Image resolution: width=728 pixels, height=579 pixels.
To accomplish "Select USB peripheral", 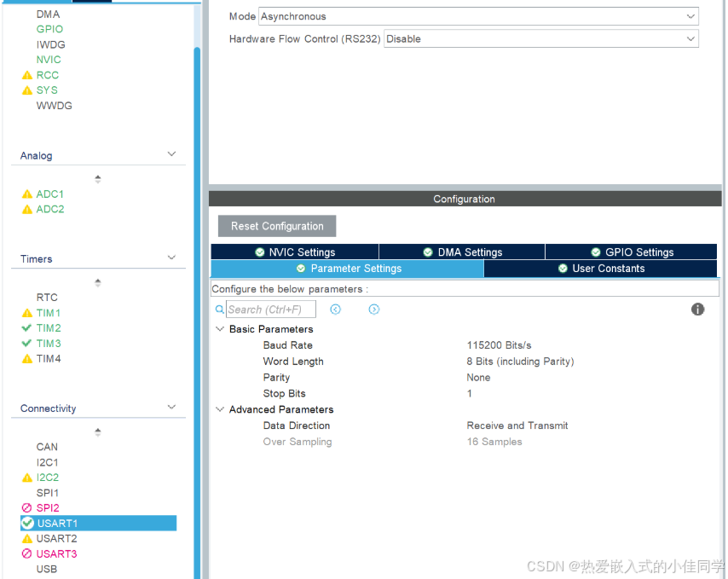I will tap(47, 569).
